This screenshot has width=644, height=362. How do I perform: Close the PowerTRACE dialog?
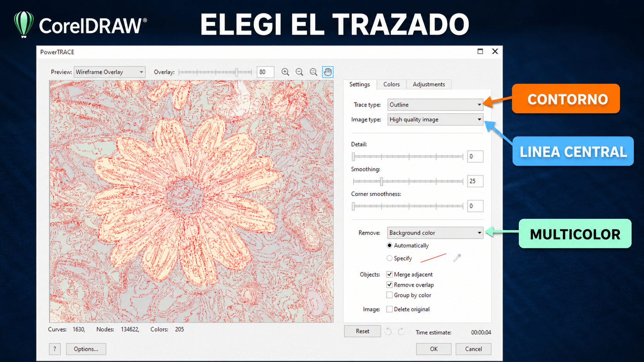pyautogui.click(x=495, y=51)
